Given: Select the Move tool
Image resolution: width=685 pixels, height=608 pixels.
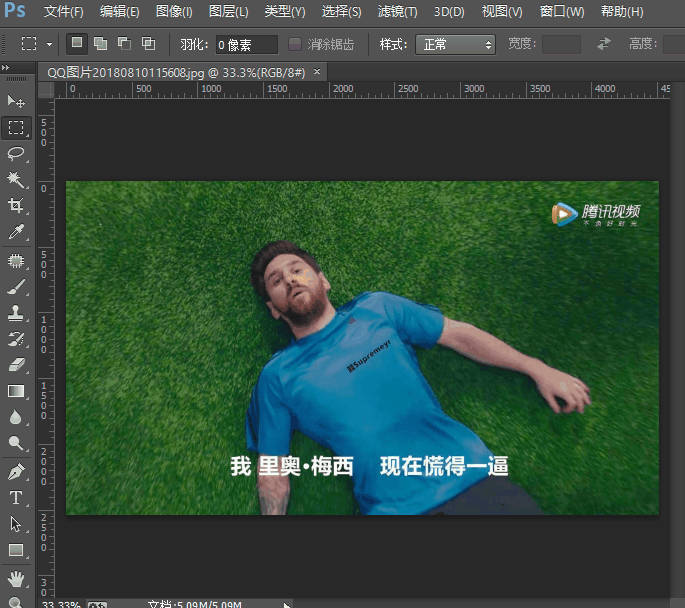Looking at the screenshot, I should [x=16, y=101].
